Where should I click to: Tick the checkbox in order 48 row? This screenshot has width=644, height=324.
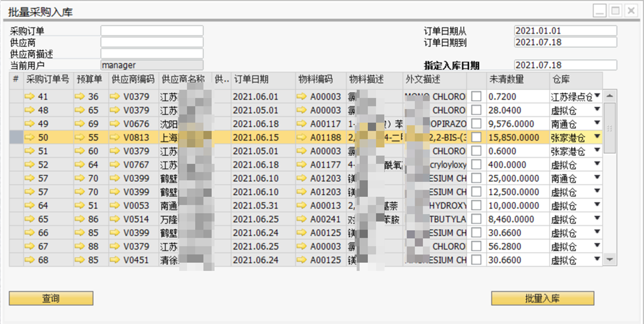[x=477, y=110]
